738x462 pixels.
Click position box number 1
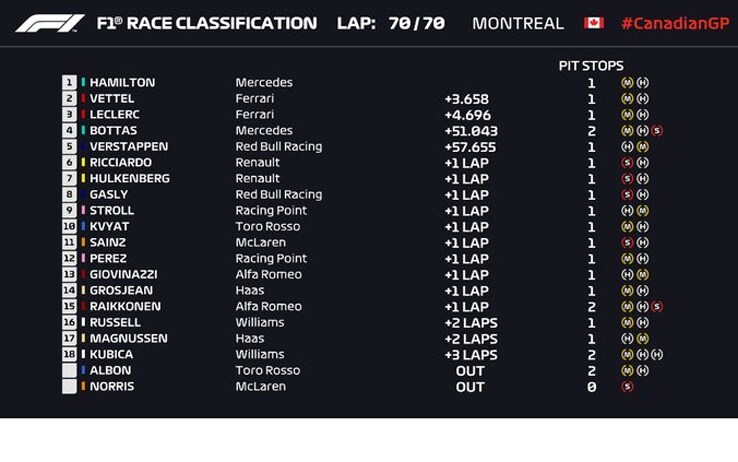pos(69,82)
